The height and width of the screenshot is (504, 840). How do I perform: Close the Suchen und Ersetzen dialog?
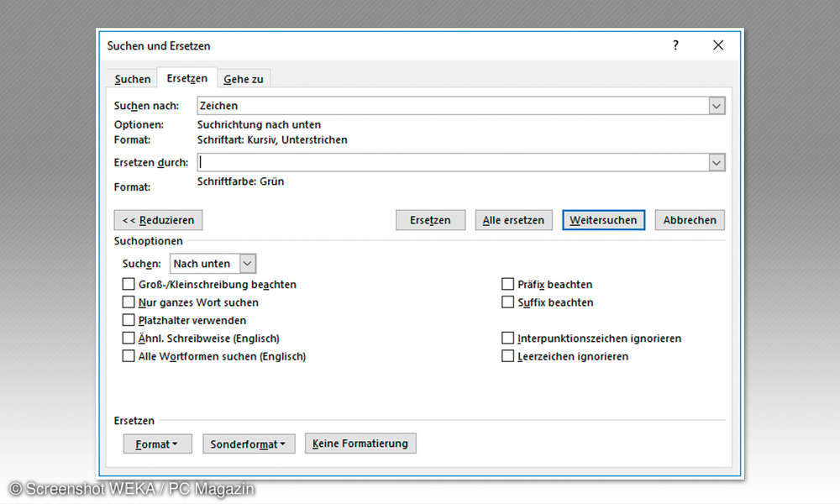717,46
